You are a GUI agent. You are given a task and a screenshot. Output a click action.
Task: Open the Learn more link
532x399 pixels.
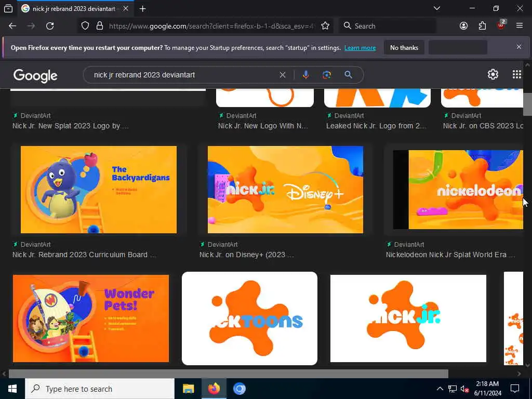[x=360, y=48]
